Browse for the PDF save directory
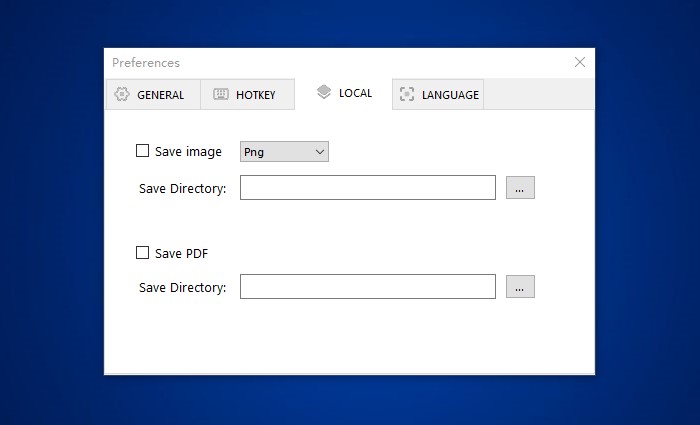This screenshot has width=700, height=425. tap(520, 287)
